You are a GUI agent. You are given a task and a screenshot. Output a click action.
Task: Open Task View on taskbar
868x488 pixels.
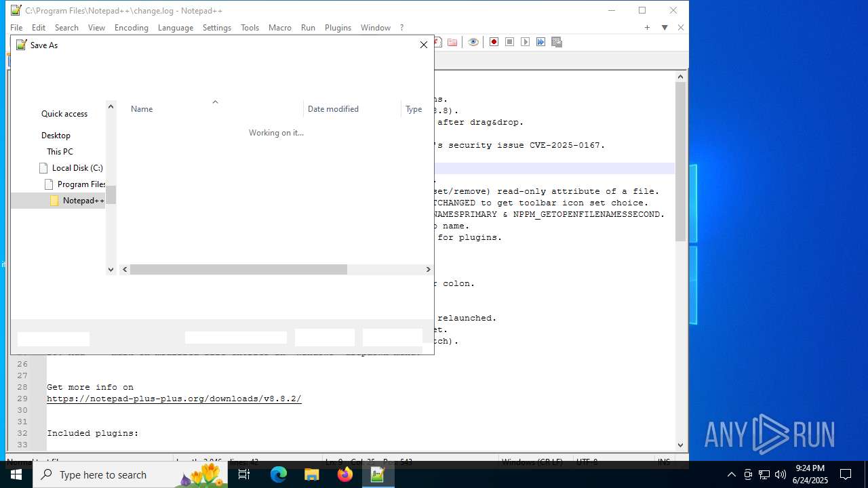[244, 474]
